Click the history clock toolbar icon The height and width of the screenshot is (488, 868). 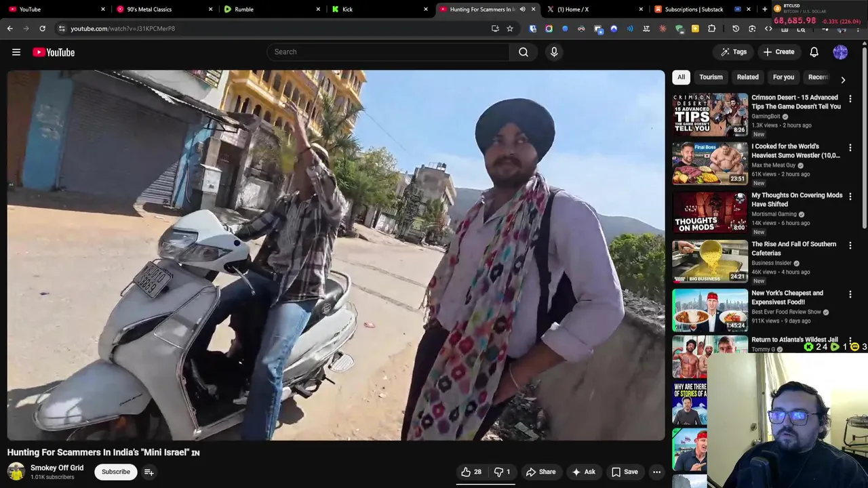click(x=736, y=28)
